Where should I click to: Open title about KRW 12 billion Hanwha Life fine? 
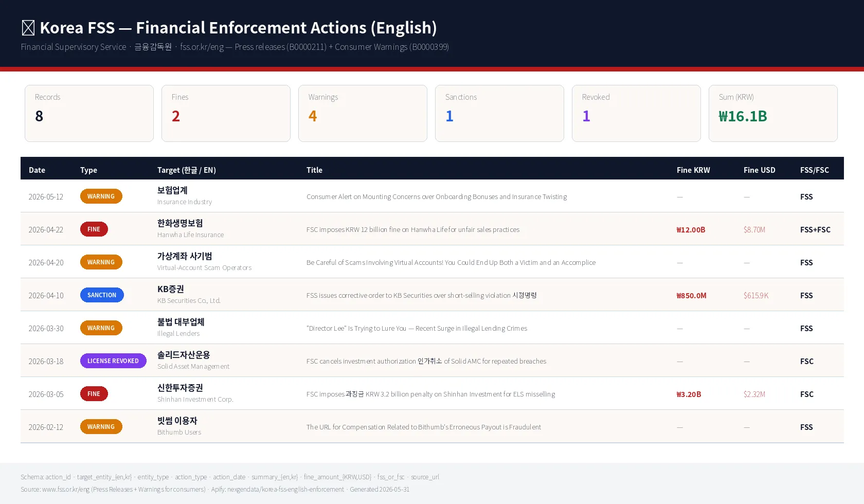[x=413, y=230]
